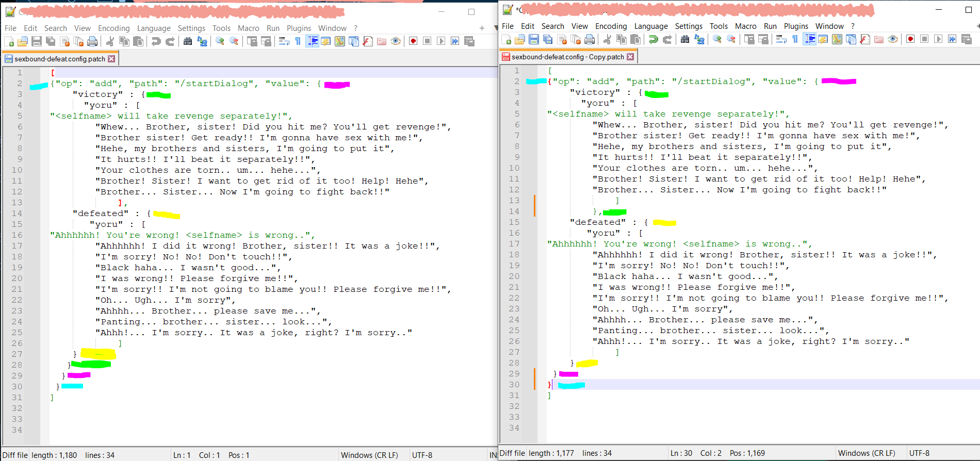Select the sexbound-defeat.config - Copy.patch tab
Image resolution: width=980 pixels, height=461 pixels.
[567, 57]
